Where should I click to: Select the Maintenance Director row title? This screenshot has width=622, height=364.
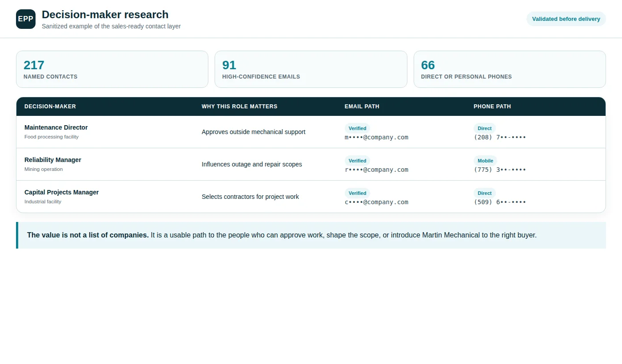tap(56, 127)
